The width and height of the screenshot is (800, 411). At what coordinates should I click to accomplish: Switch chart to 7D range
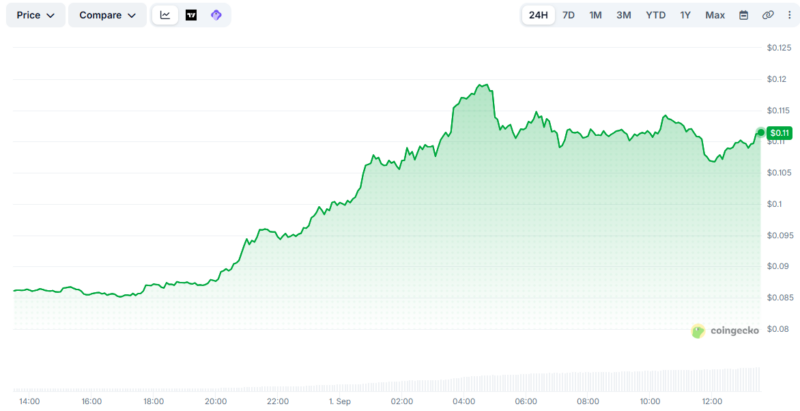[x=568, y=15]
